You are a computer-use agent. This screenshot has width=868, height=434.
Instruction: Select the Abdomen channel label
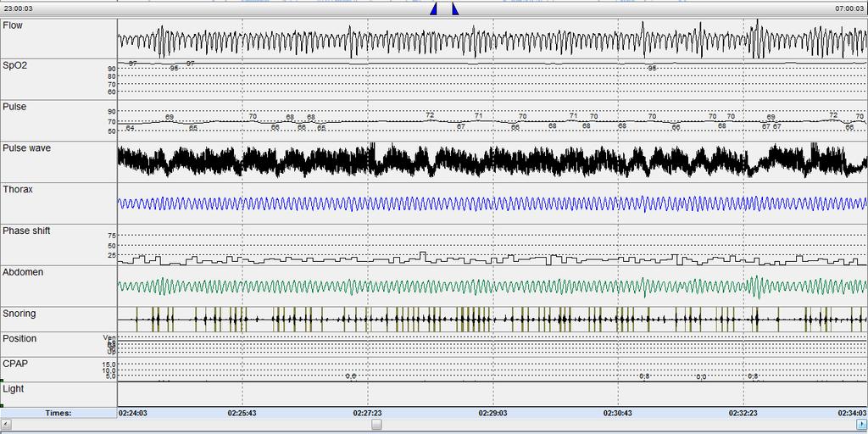point(23,272)
